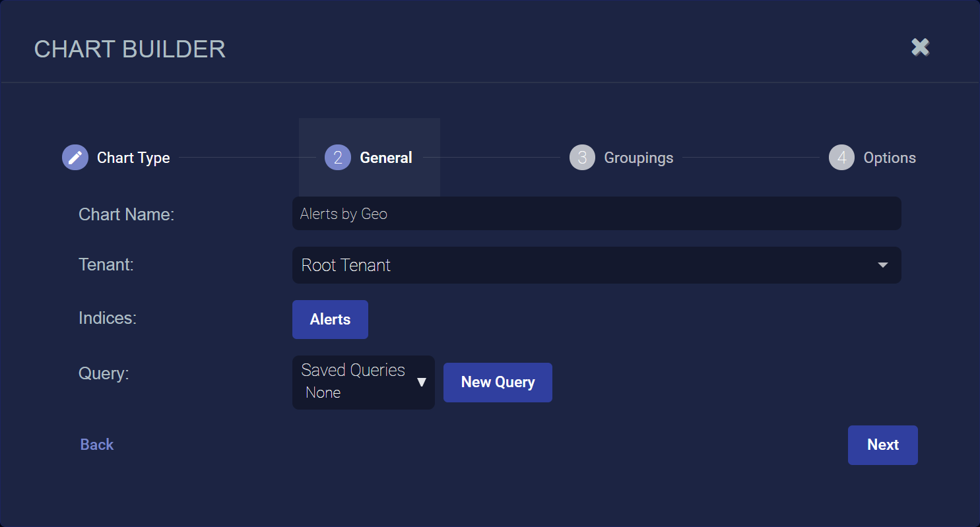Click the Back link
980x527 pixels.
click(97, 445)
